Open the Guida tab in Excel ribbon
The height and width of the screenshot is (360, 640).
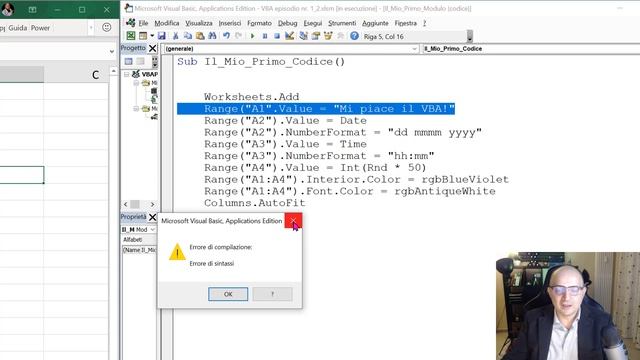click(x=18, y=28)
